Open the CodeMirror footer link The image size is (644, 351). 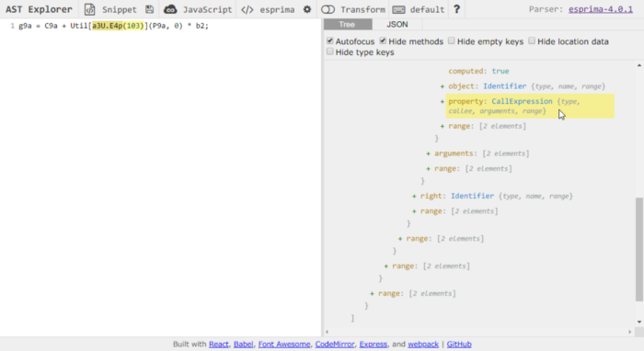(335, 344)
